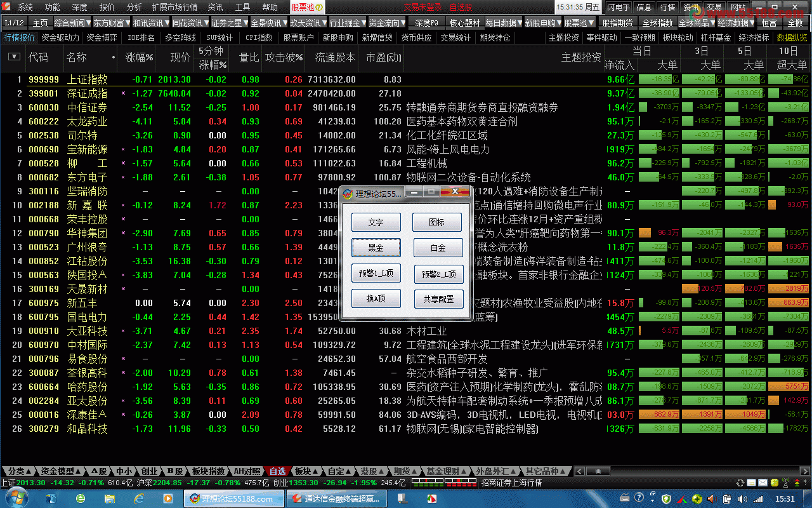Select the AH对照 bottom tab
The width and height of the screenshot is (812, 508).
(x=247, y=471)
